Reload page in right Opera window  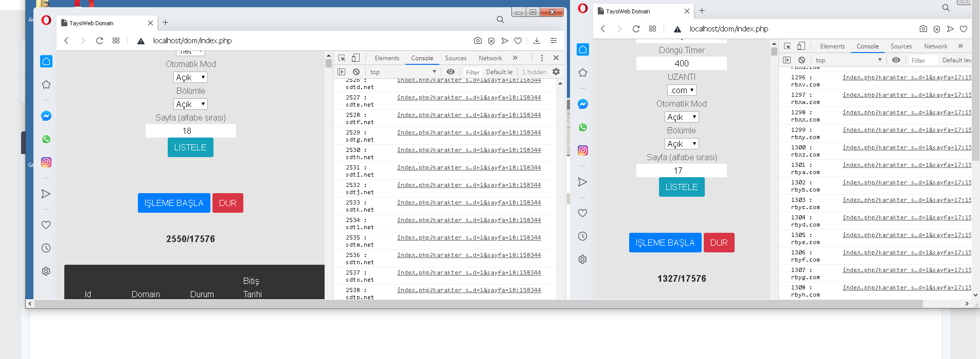[x=636, y=29]
